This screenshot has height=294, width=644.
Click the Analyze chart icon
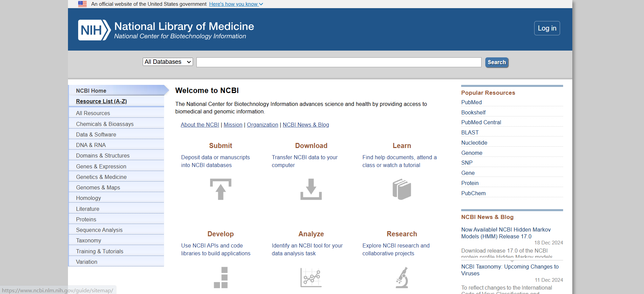[x=311, y=277]
